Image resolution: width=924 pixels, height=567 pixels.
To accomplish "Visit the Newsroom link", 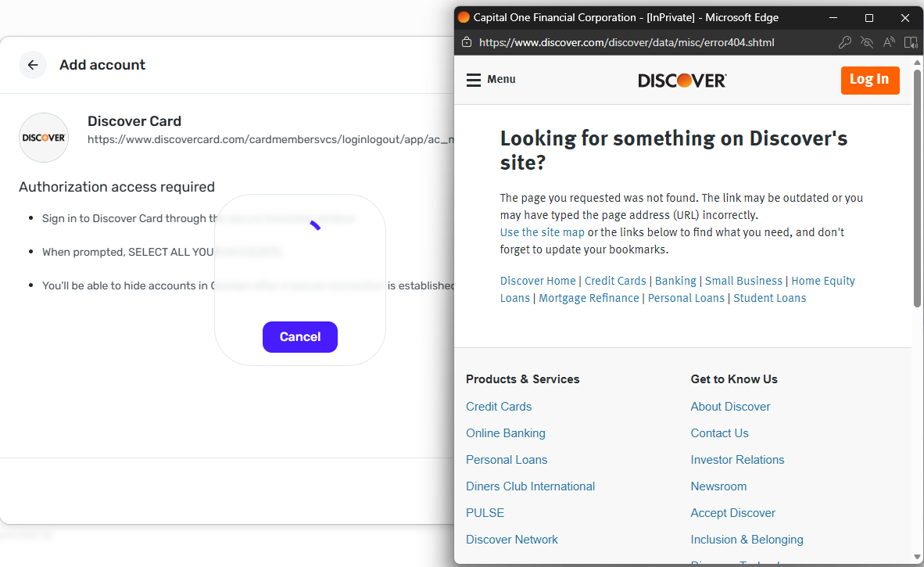I will click(718, 486).
